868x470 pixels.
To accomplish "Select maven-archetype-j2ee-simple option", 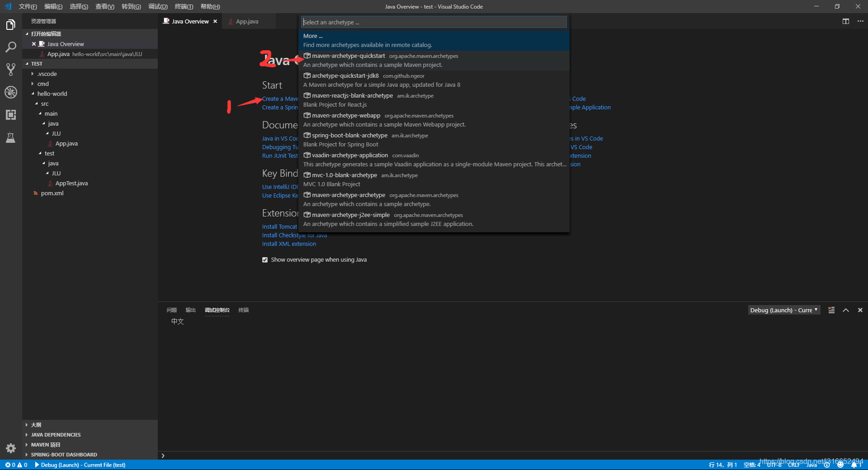I will click(434, 219).
